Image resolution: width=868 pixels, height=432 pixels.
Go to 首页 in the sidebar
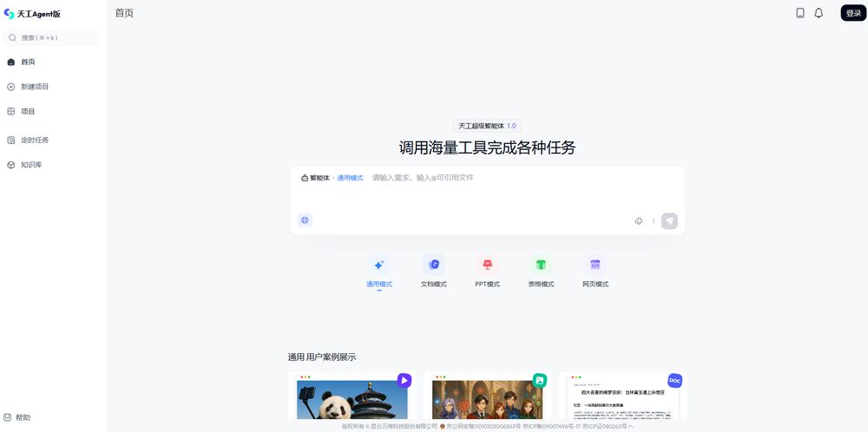tap(28, 62)
